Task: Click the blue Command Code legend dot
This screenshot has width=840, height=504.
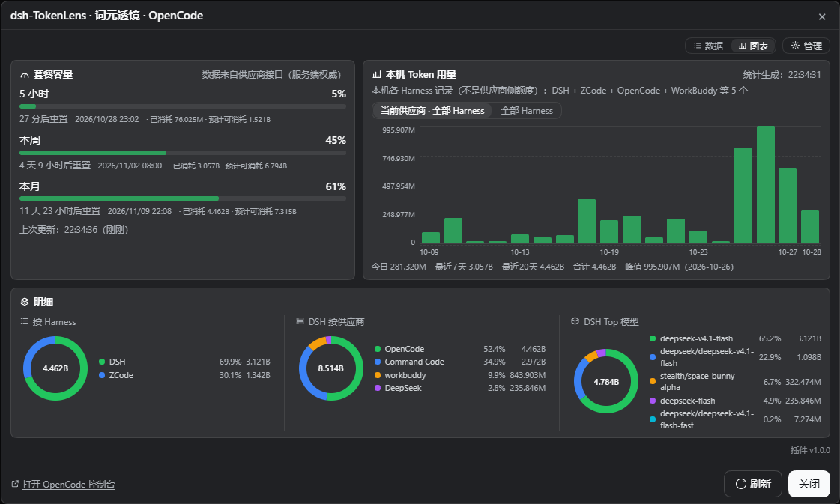Action: point(377,362)
